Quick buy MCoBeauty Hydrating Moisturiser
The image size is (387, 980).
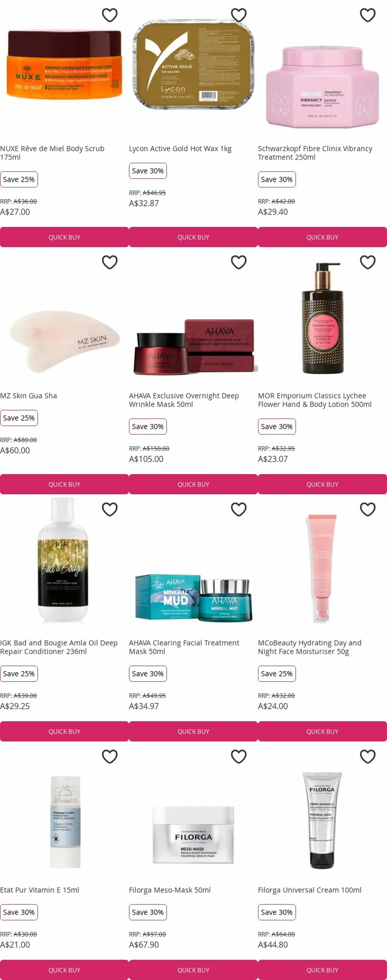tap(322, 731)
